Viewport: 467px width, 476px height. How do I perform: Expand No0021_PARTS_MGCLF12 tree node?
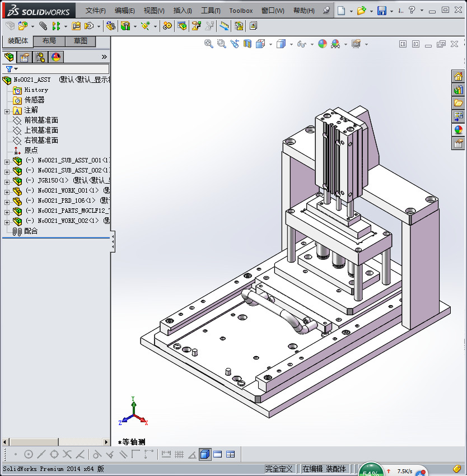7,212
